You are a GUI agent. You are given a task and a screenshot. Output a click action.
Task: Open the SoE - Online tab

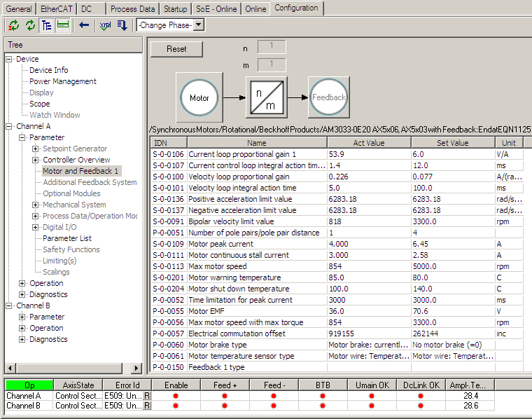[x=216, y=9]
